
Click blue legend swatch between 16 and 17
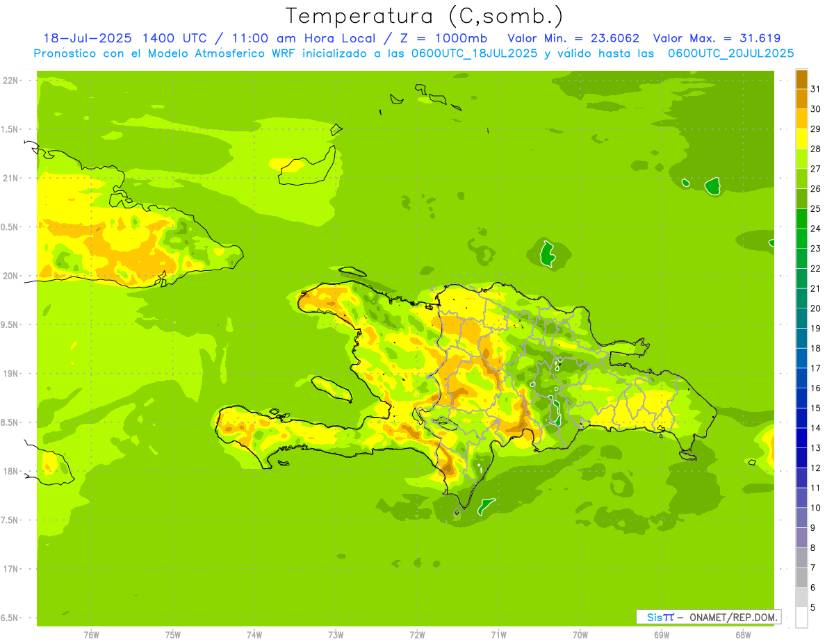point(801,378)
